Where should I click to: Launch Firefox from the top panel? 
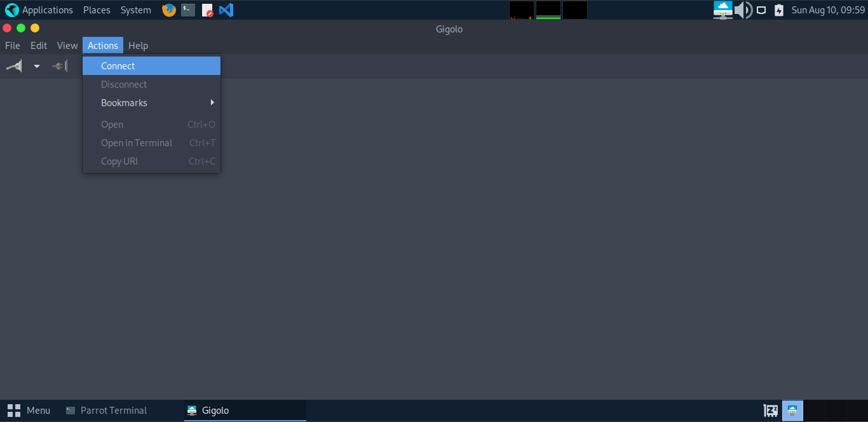click(x=168, y=10)
